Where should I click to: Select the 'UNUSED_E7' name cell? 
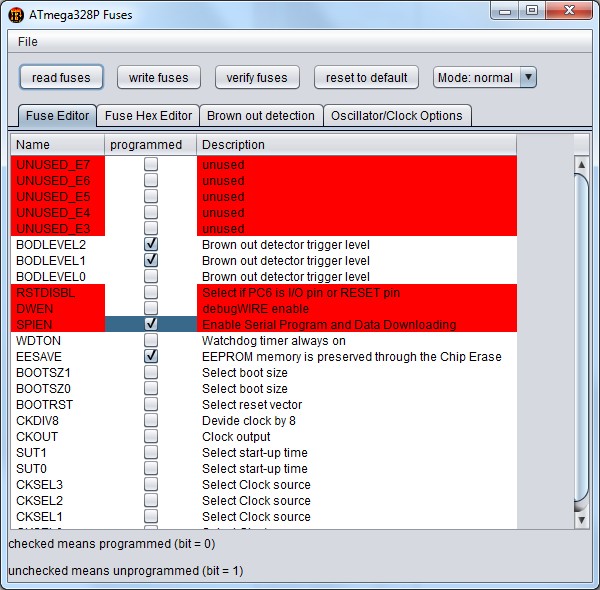click(57, 165)
